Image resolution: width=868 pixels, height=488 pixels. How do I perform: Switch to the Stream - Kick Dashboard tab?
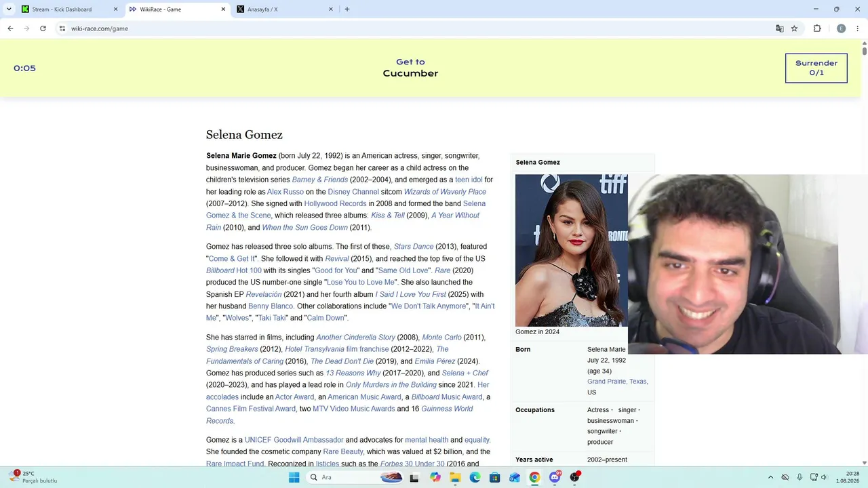(69, 9)
